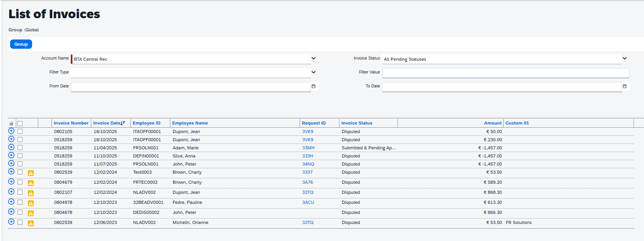
Task: Tick the checkbox for invoice 0804678
Action: click(20, 212)
